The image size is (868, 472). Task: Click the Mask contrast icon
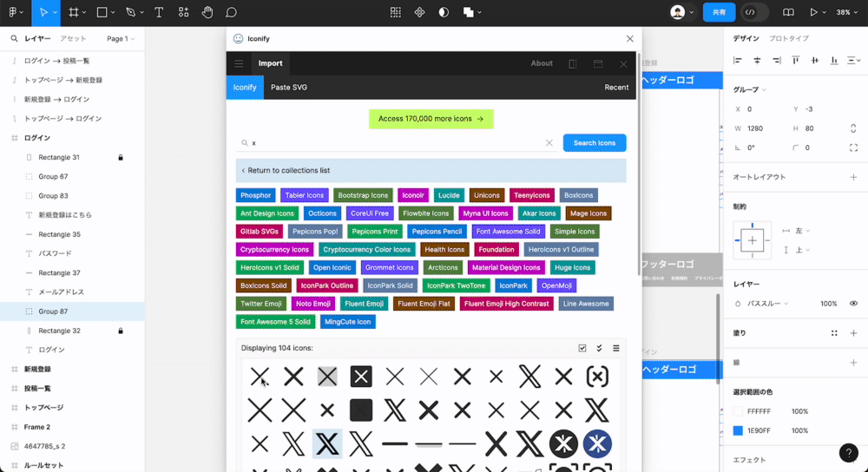pyautogui.click(x=444, y=12)
